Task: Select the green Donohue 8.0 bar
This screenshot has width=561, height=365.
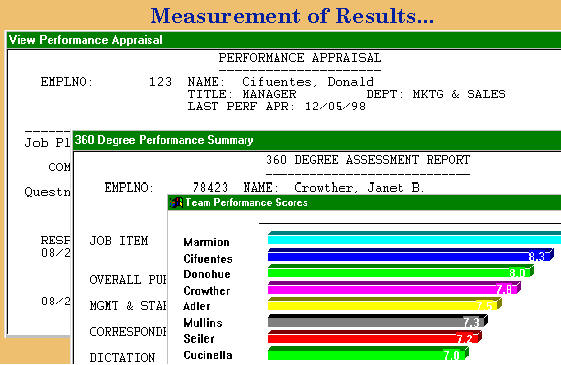Action: point(401,271)
